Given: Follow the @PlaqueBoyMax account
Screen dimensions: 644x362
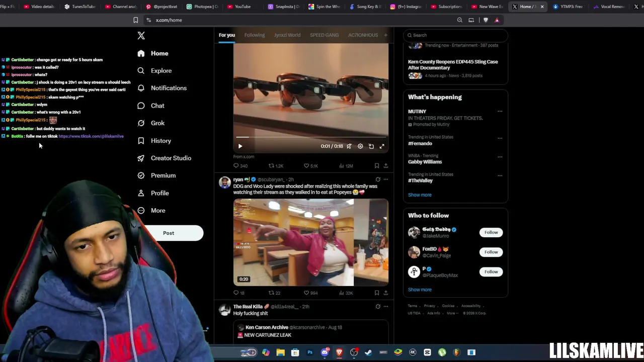Looking at the screenshot, I should pos(491,271).
